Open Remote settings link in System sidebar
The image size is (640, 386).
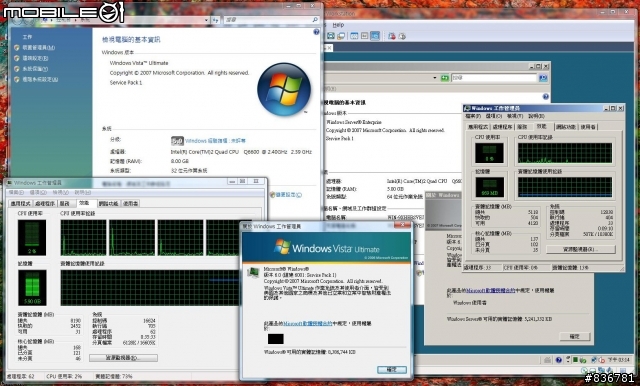pos(36,58)
